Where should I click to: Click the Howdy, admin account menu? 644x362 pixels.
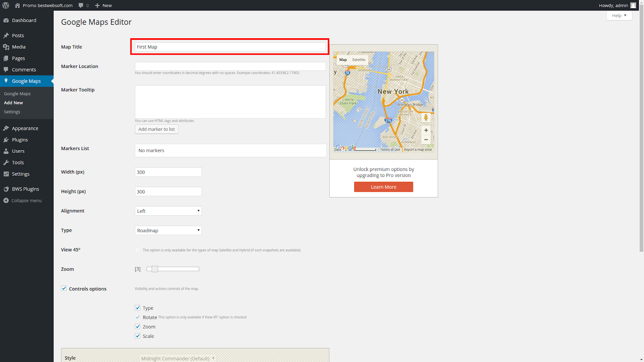(617, 5)
